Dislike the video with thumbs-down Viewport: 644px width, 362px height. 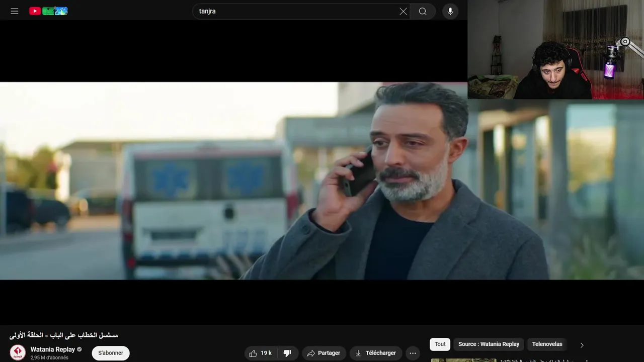[x=287, y=353]
